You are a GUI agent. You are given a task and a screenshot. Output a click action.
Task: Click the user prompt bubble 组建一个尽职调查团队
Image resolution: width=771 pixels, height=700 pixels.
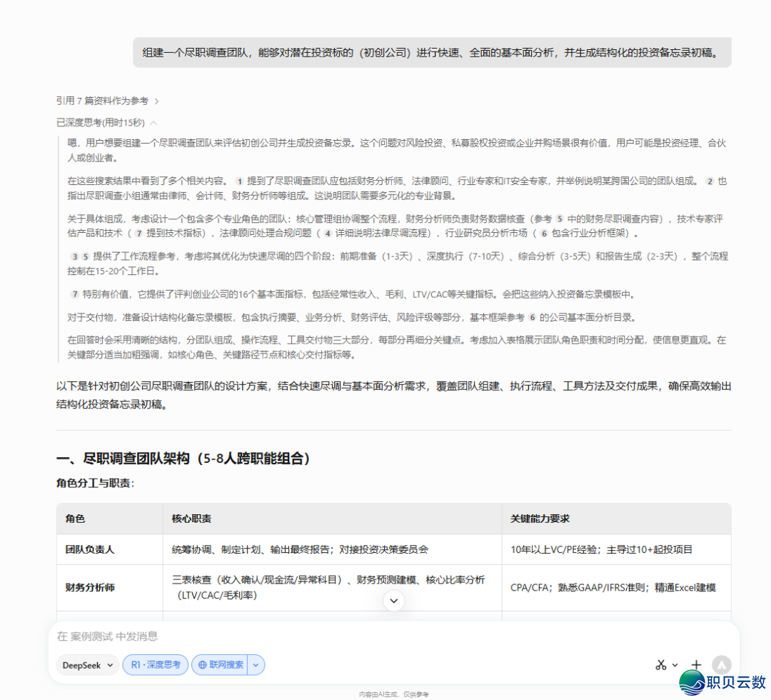(x=432, y=53)
